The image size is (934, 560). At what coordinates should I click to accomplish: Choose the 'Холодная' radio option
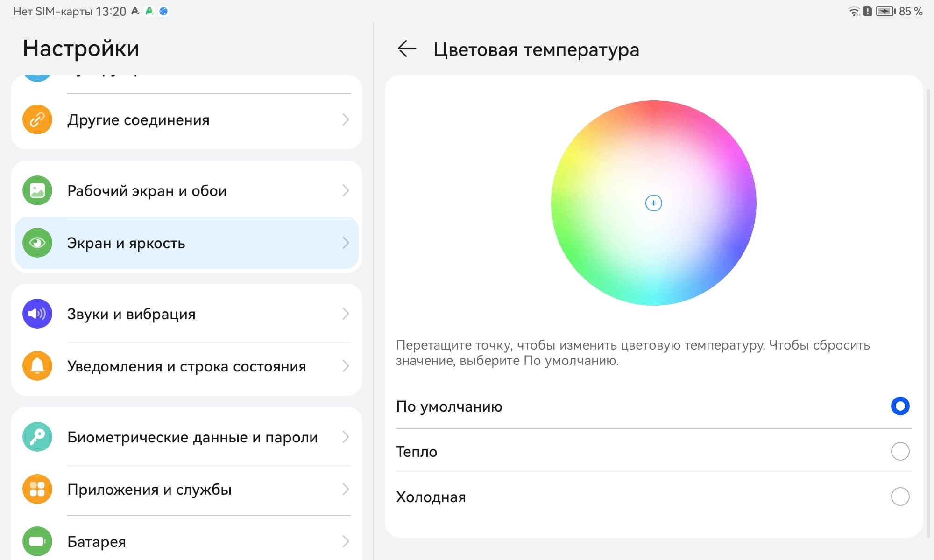point(900,497)
